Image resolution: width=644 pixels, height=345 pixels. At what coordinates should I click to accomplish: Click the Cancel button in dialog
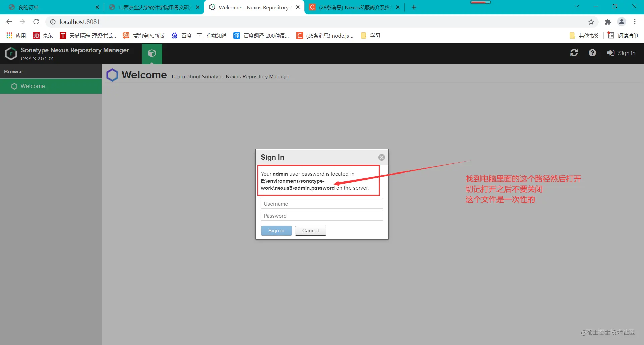click(x=310, y=231)
